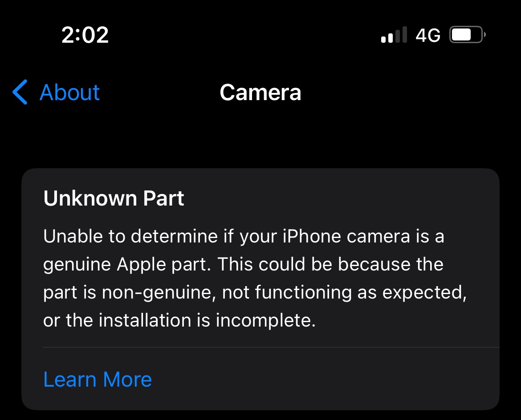The image size is (521, 420).
Task: Open the Learn More link
Action: click(x=98, y=379)
